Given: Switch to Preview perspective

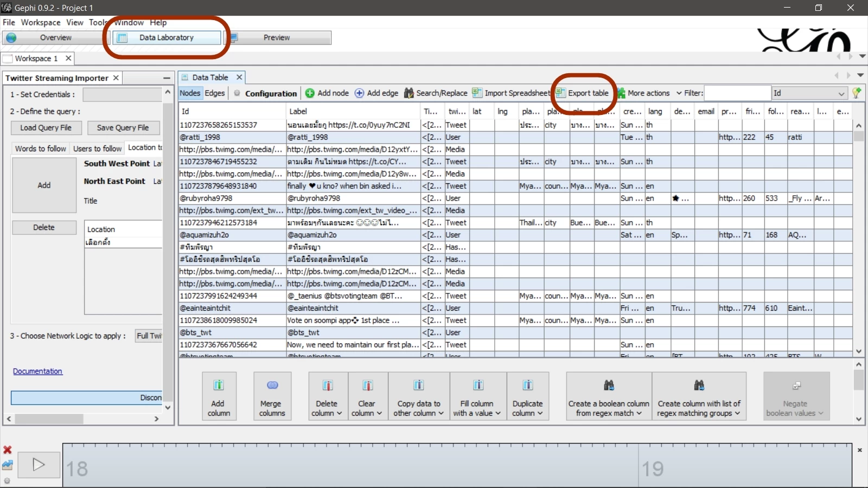Looking at the screenshot, I should click(x=277, y=37).
